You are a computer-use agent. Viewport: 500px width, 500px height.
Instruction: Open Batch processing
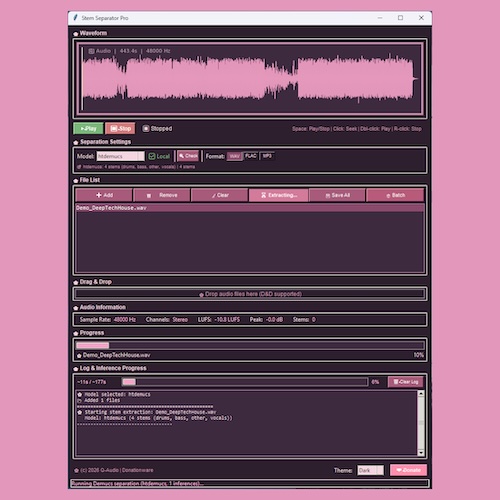click(395, 195)
